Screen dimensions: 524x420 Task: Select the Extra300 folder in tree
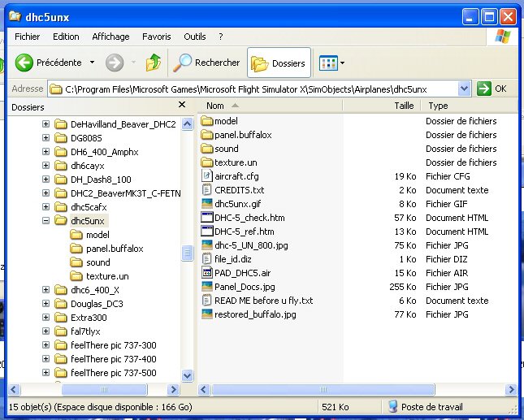click(89, 318)
